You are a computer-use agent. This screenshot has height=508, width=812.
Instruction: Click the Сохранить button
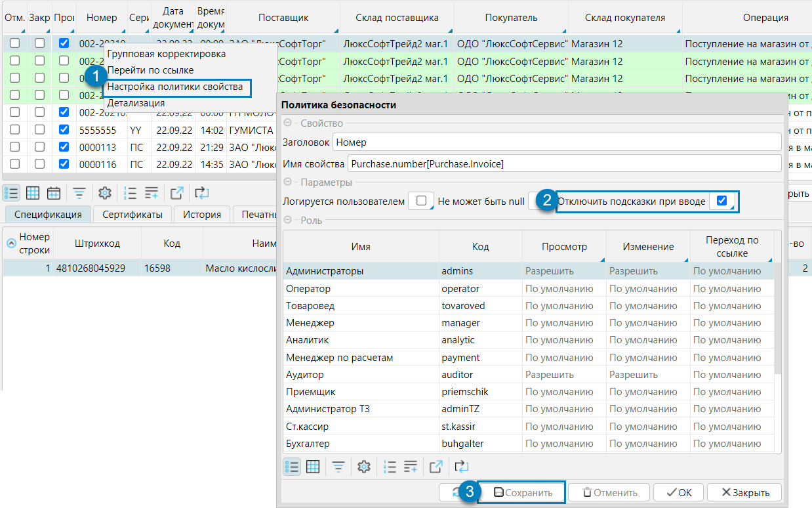pos(522,492)
